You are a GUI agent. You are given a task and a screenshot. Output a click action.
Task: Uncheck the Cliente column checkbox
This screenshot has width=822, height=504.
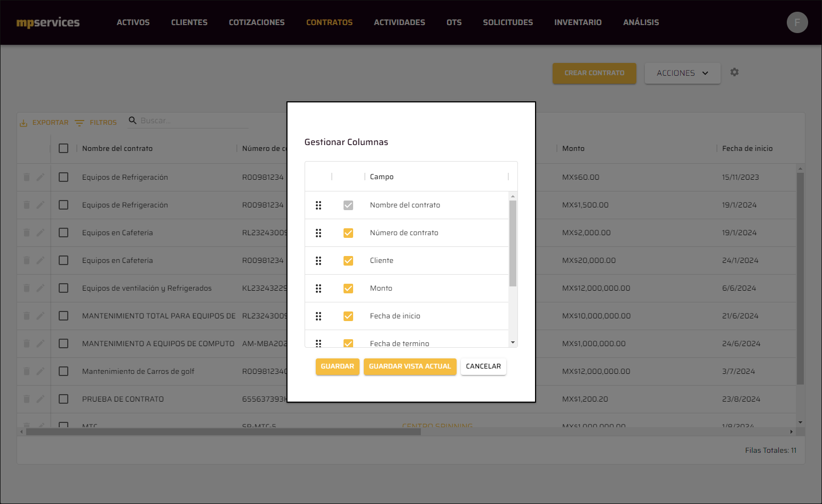[348, 261]
